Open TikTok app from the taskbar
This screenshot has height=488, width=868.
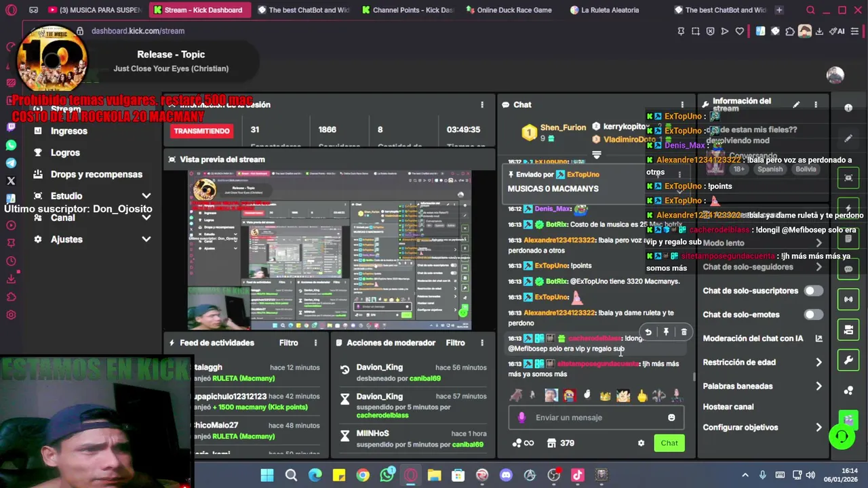click(578, 475)
